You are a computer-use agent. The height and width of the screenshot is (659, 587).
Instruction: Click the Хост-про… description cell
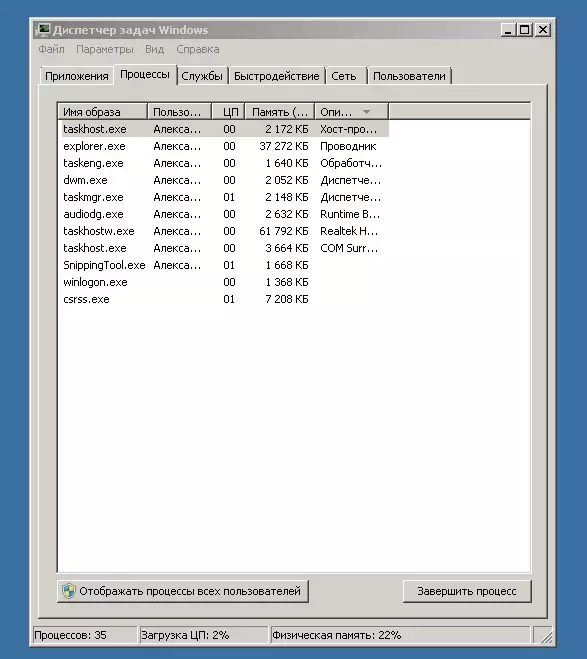point(348,129)
